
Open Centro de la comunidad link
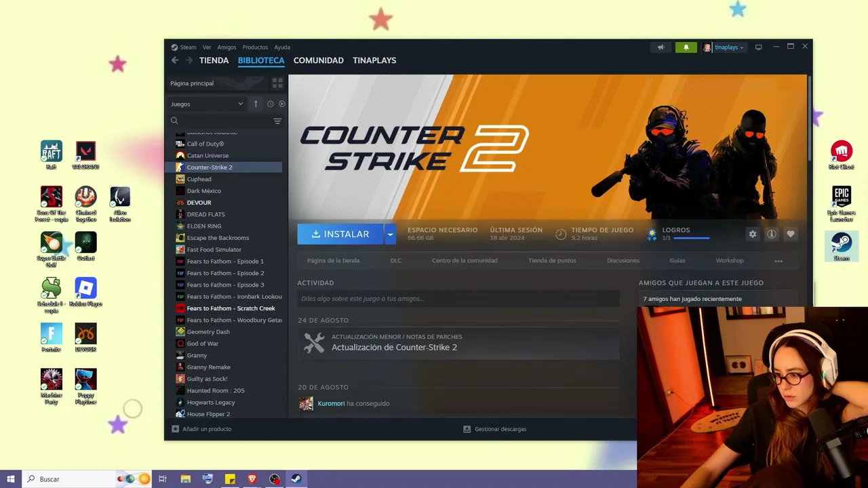click(465, 260)
